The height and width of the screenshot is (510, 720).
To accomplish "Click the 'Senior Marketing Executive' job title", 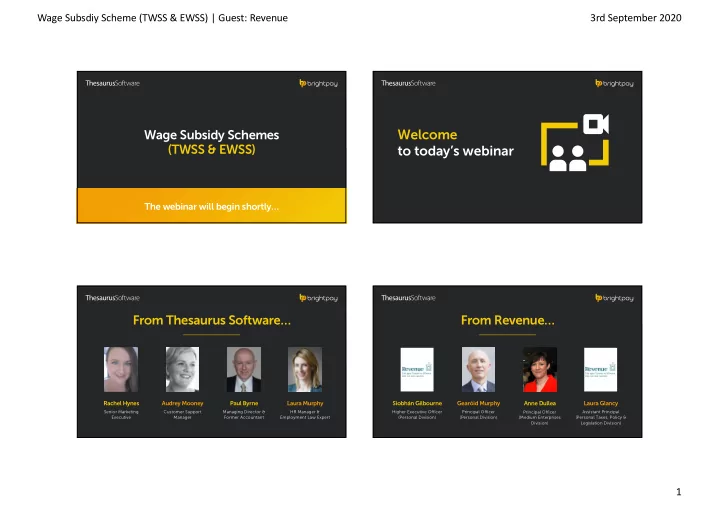I will pos(121,415).
